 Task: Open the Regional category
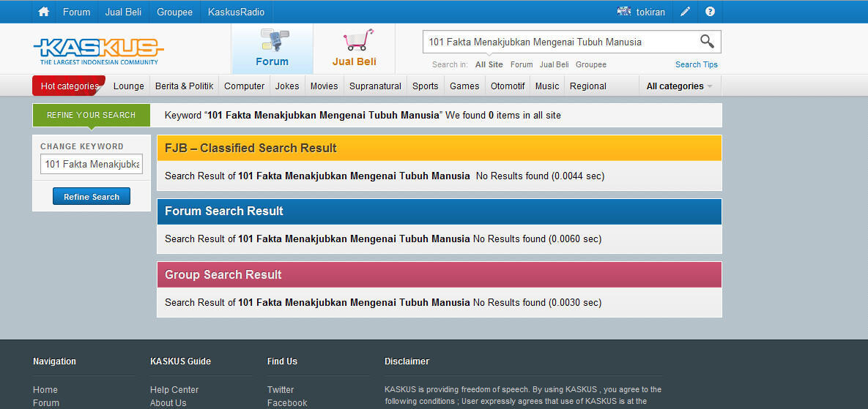[588, 86]
